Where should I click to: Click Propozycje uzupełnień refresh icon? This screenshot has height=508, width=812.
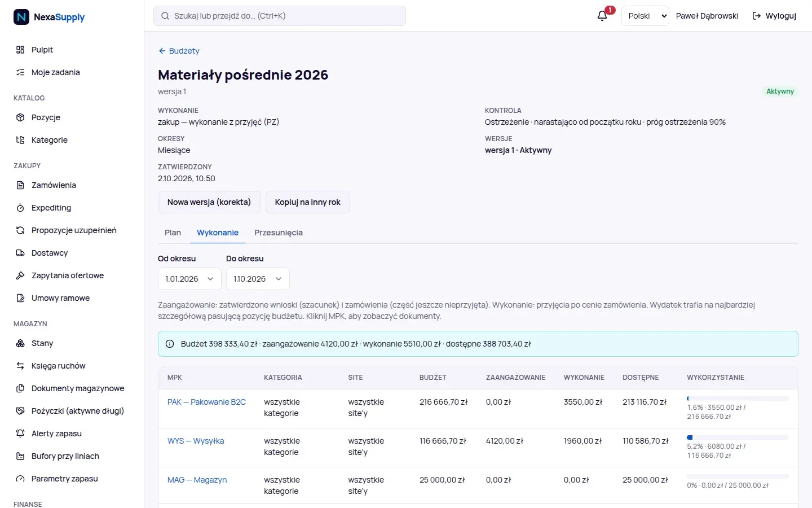point(20,230)
